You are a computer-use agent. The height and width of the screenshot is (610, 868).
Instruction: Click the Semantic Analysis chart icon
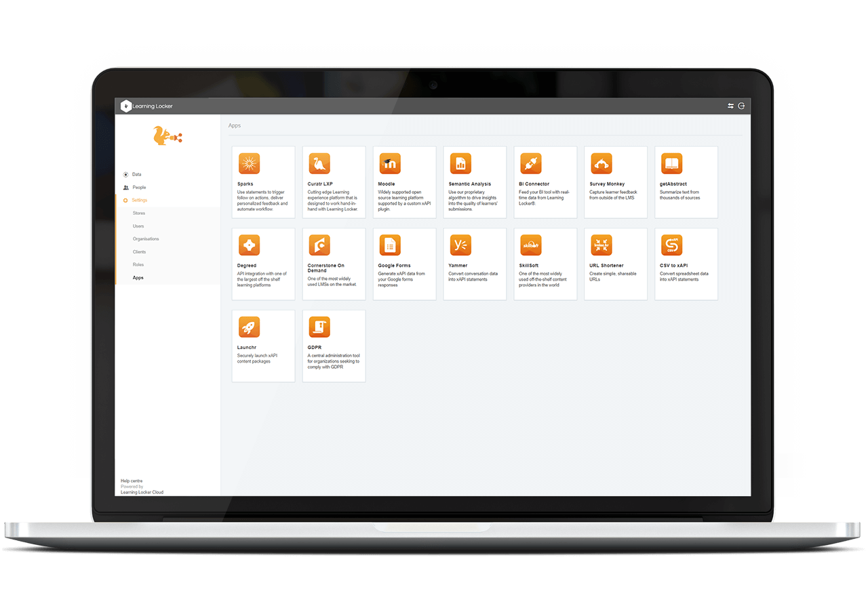[x=460, y=163]
